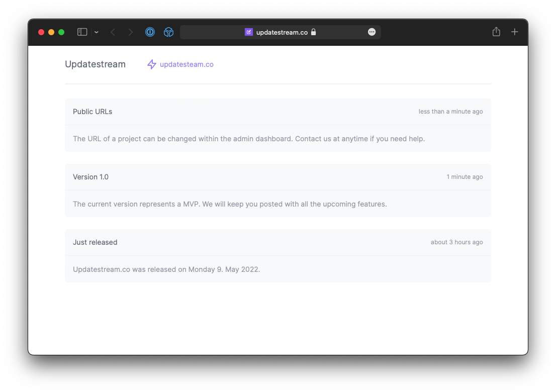Go back with the back arrow
The width and height of the screenshot is (556, 392).
click(113, 32)
